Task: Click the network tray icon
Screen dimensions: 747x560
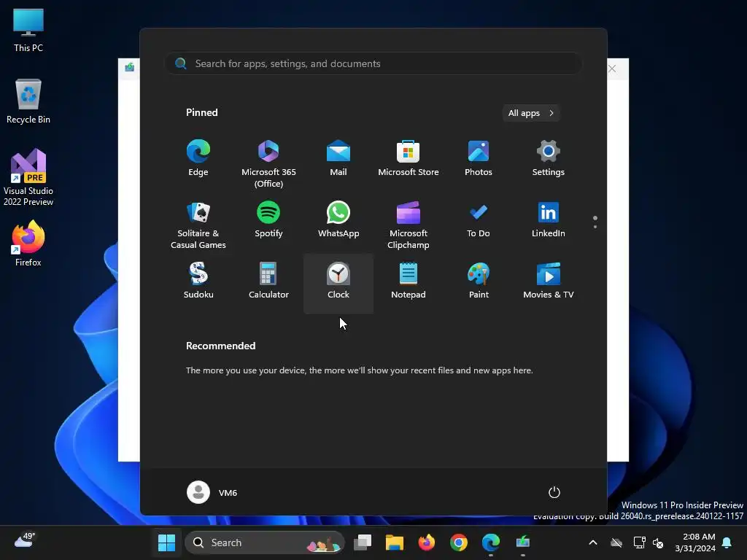Action: [x=639, y=542]
